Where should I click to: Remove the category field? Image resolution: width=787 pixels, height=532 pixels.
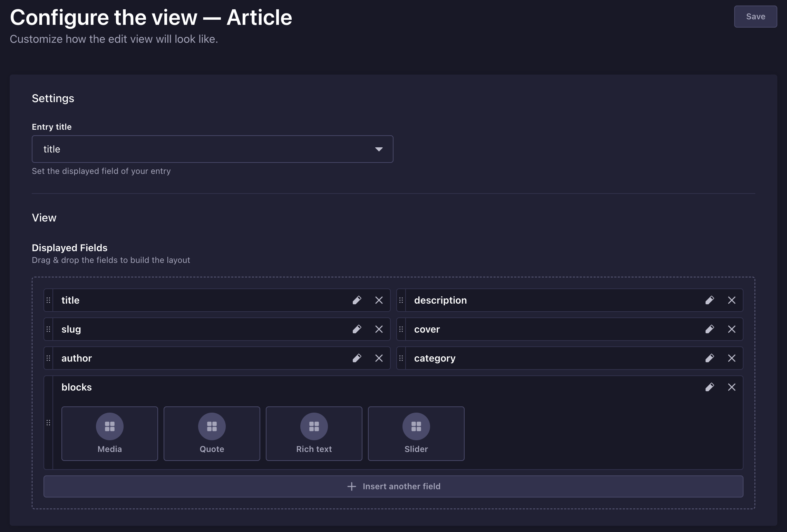732,358
